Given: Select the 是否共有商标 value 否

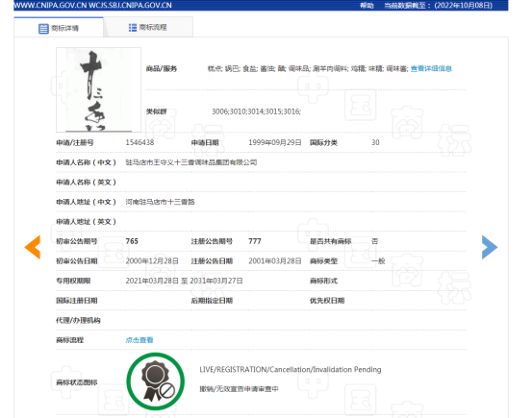Looking at the screenshot, I should [x=374, y=241].
